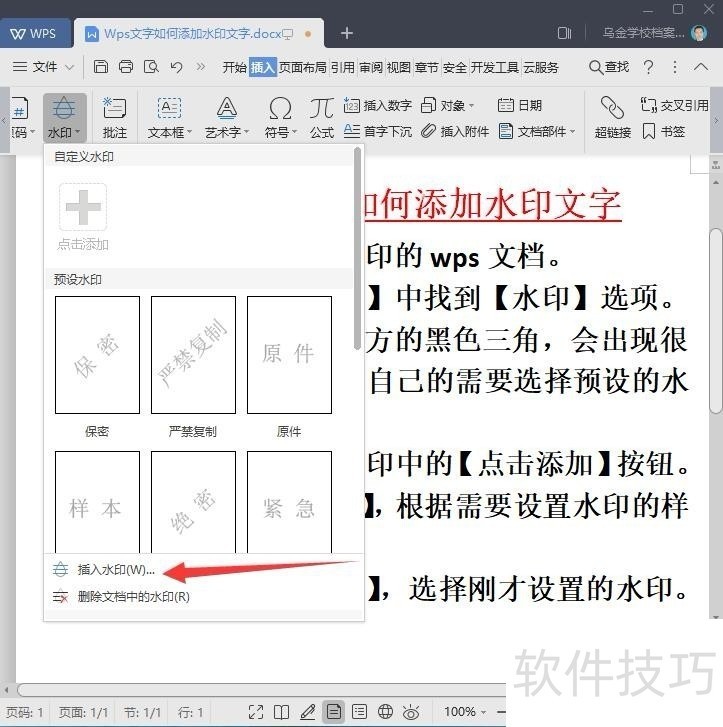The image size is (723, 727).
Task: Click 交叉引用 cross-reference
Action: pyautogui.click(x=674, y=106)
